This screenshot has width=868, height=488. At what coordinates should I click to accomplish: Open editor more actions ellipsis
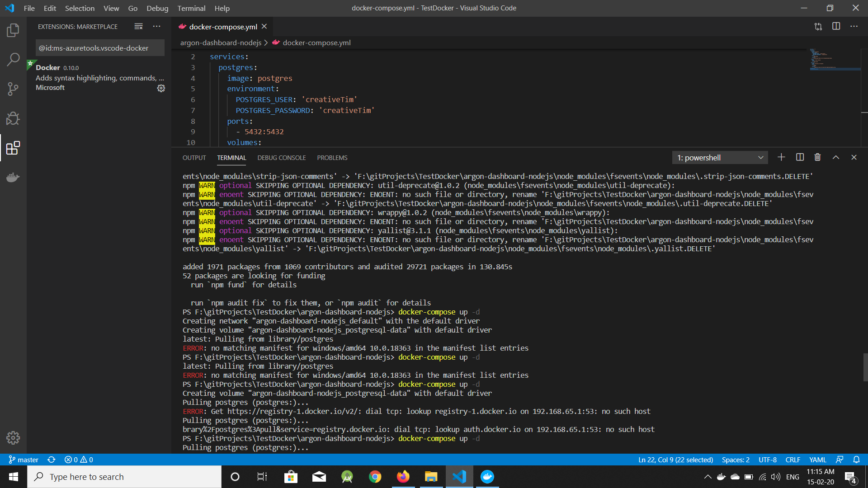pyautogui.click(x=854, y=27)
